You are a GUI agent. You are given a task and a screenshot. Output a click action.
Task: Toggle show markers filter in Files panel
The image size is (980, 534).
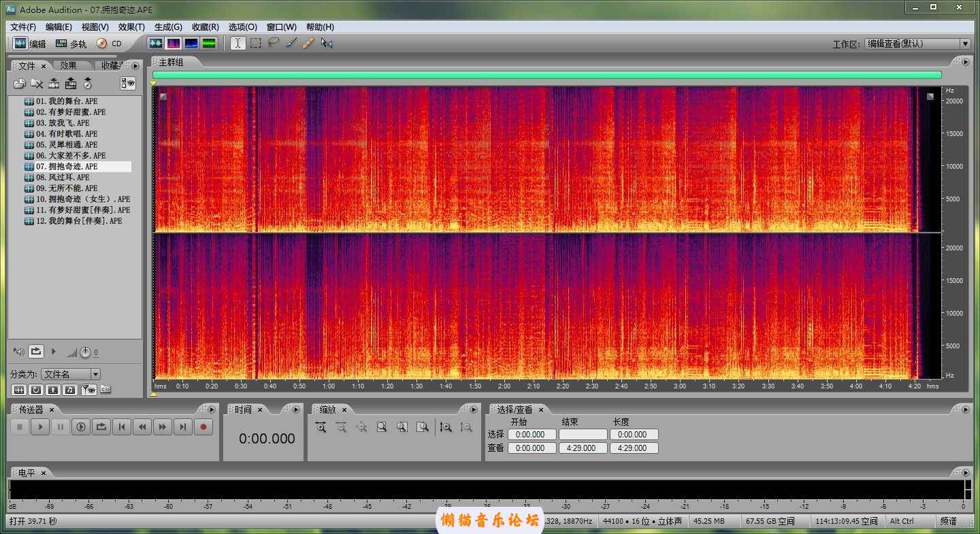click(x=88, y=390)
